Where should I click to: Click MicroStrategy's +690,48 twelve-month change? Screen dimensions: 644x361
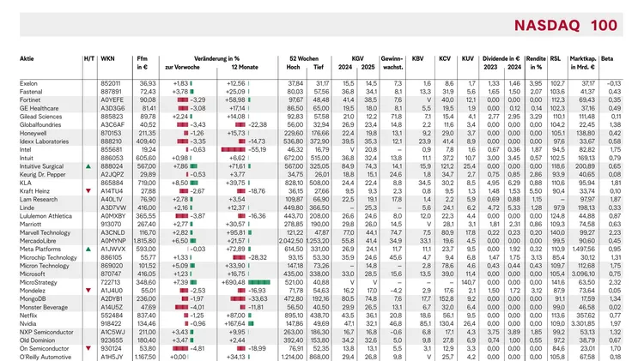click(x=234, y=282)
